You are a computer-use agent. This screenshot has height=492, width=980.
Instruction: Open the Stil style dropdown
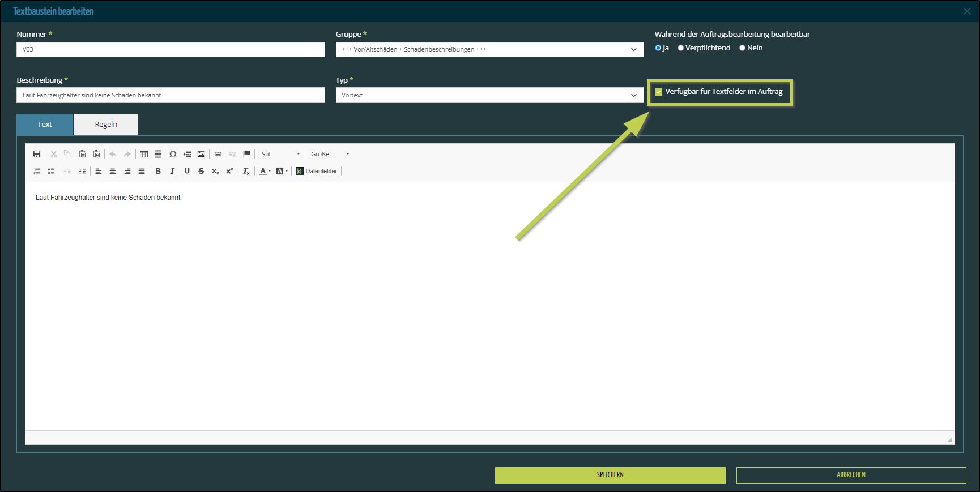(280, 154)
